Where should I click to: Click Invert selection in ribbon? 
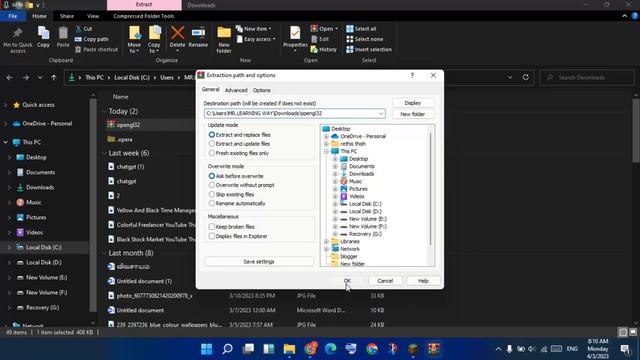(369, 49)
